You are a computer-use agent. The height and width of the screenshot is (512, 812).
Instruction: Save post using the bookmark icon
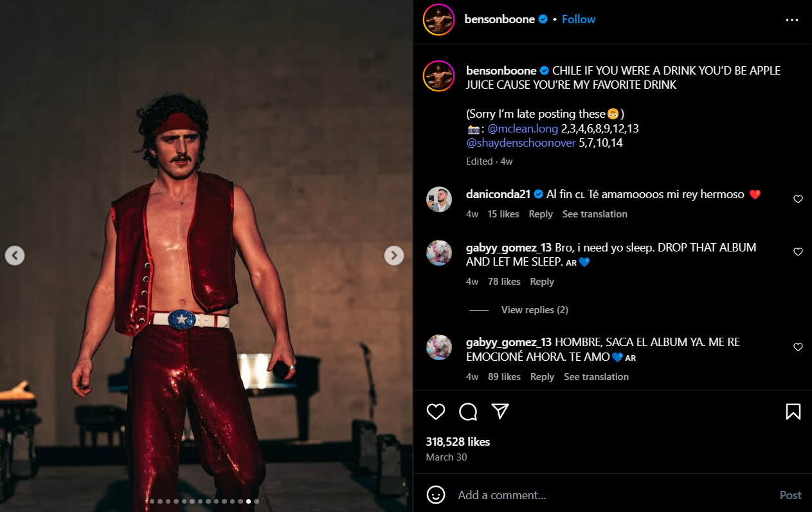click(793, 412)
